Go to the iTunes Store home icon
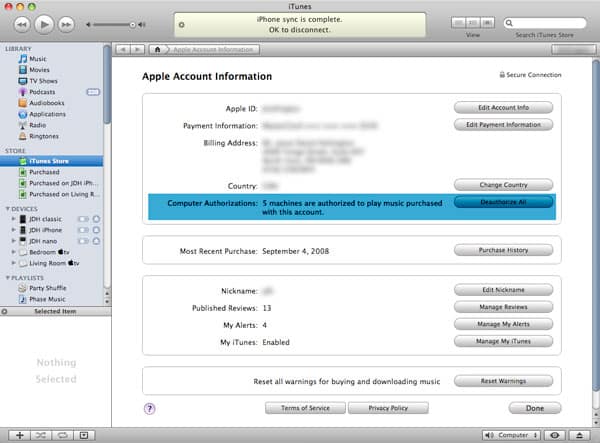This screenshot has height=443, width=600. [x=157, y=48]
